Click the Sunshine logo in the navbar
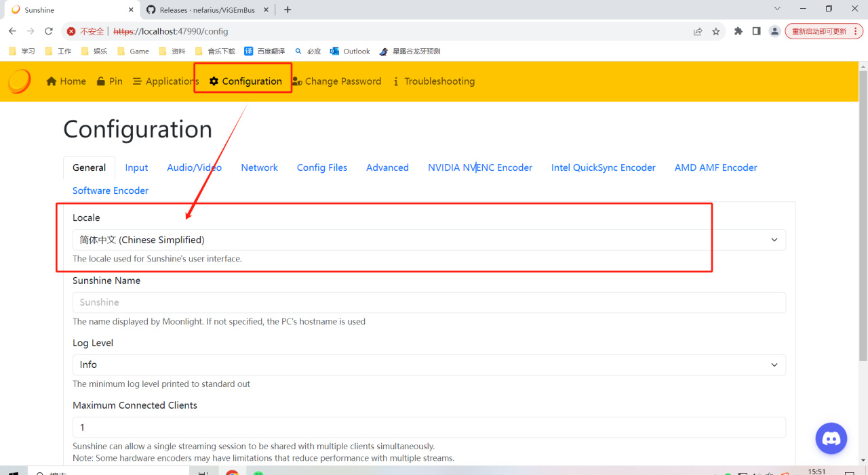 (x=19, y=81)
